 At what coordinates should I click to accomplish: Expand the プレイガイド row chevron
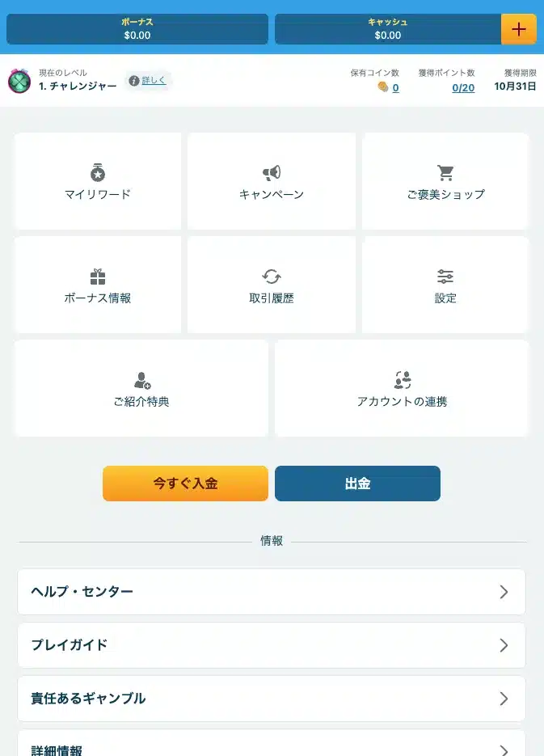click(504, 645)
